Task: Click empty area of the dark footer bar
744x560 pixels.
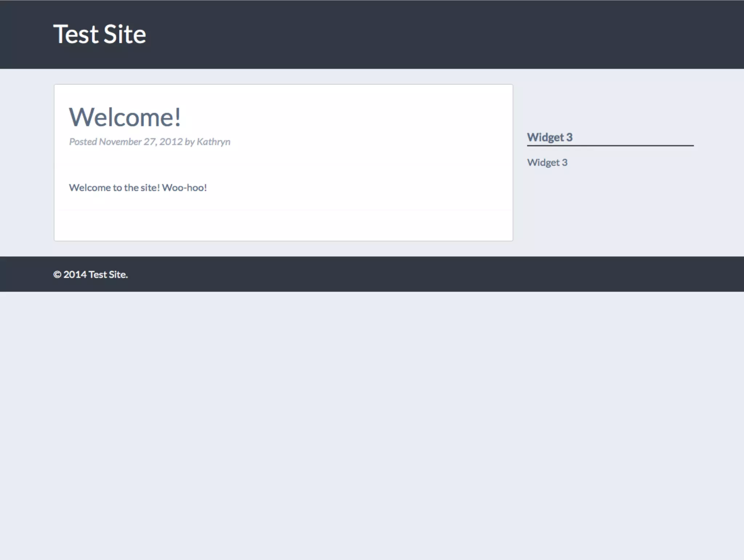Action: click(x=436, y=274)
